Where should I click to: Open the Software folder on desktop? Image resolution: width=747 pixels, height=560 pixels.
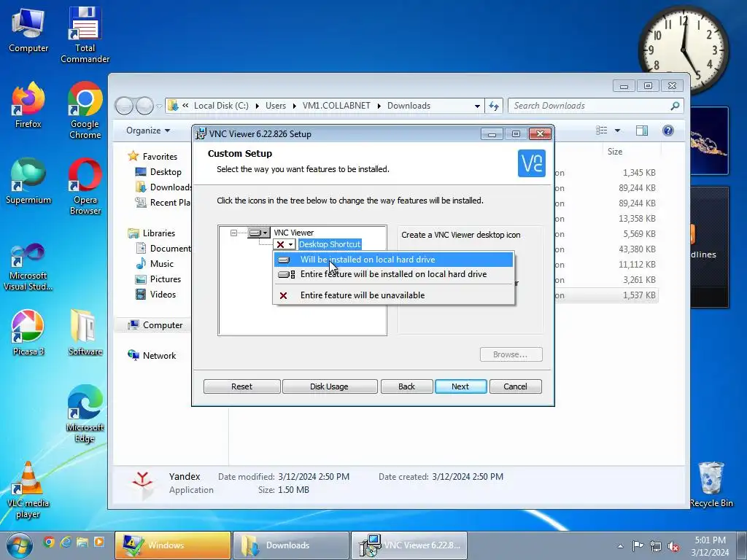pos(85,332)
